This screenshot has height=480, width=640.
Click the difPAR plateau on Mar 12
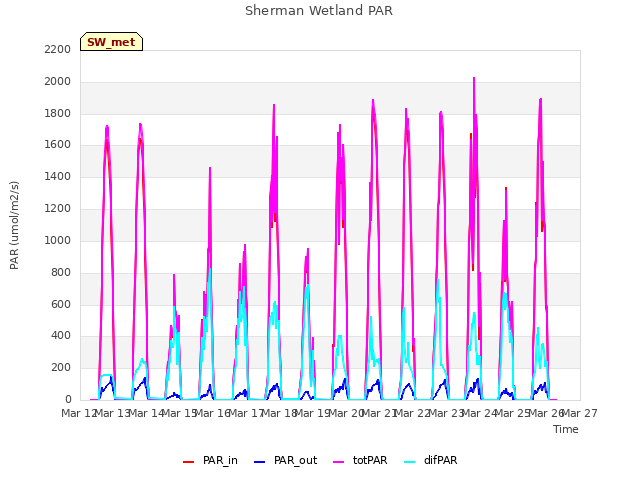tap(106, 375)
